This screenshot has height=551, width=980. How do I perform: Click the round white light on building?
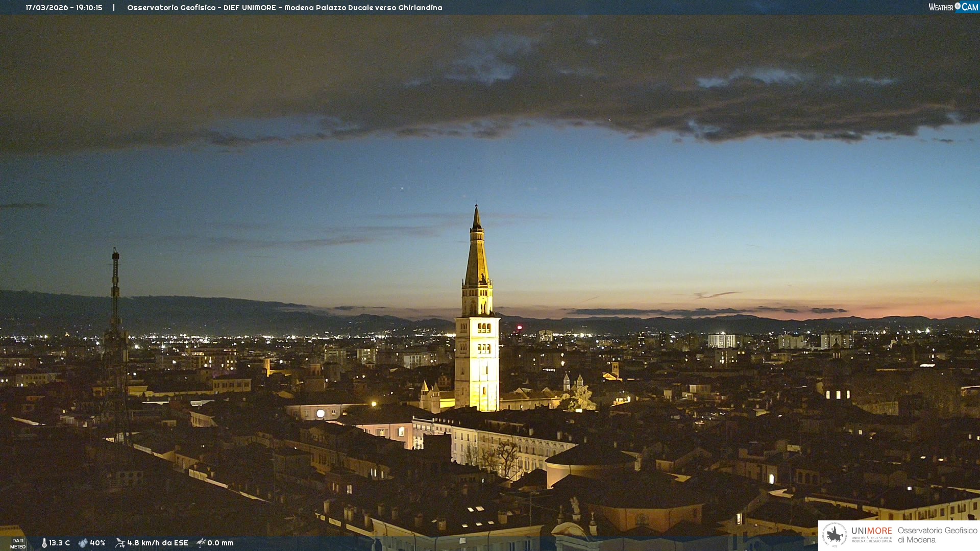coord(321,413)
